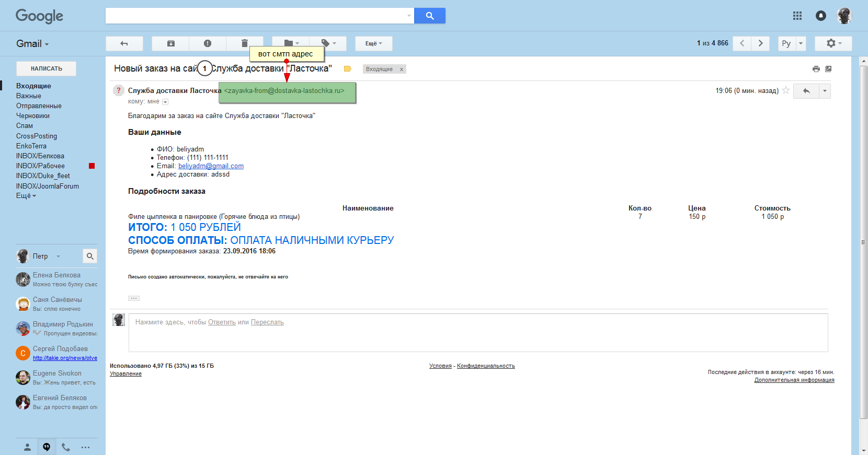The width and height of the screenshot is (868, 455).
Task: Open Черновики drafts folder
Action: [33, 115]
